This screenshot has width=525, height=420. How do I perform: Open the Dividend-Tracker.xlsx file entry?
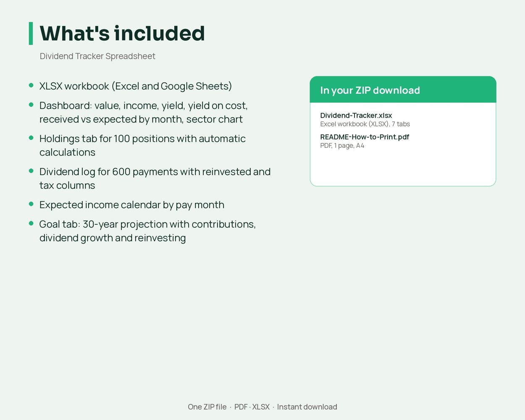(356, 115)
